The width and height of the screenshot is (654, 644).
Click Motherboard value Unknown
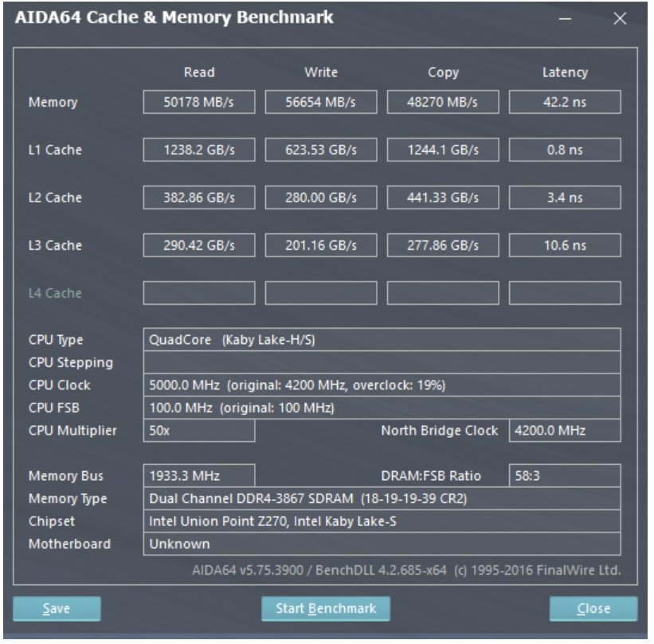point(382,544)
